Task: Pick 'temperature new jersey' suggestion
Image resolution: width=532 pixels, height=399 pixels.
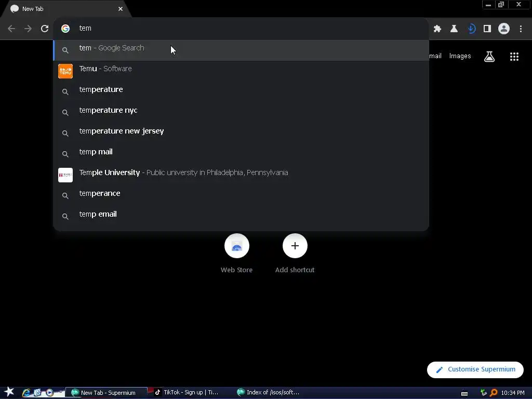Action: pyautogui.click(x=241, y=133)
